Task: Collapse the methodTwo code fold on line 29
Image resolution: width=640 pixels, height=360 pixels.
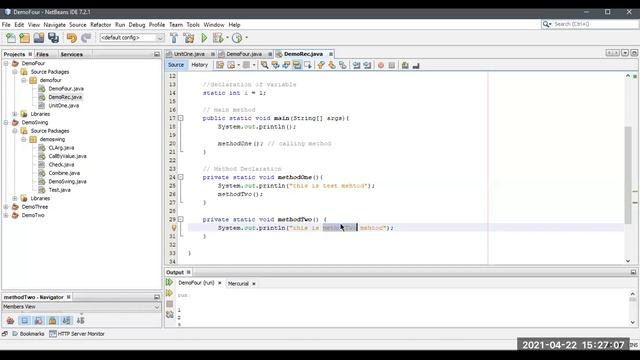Action: 180,220
